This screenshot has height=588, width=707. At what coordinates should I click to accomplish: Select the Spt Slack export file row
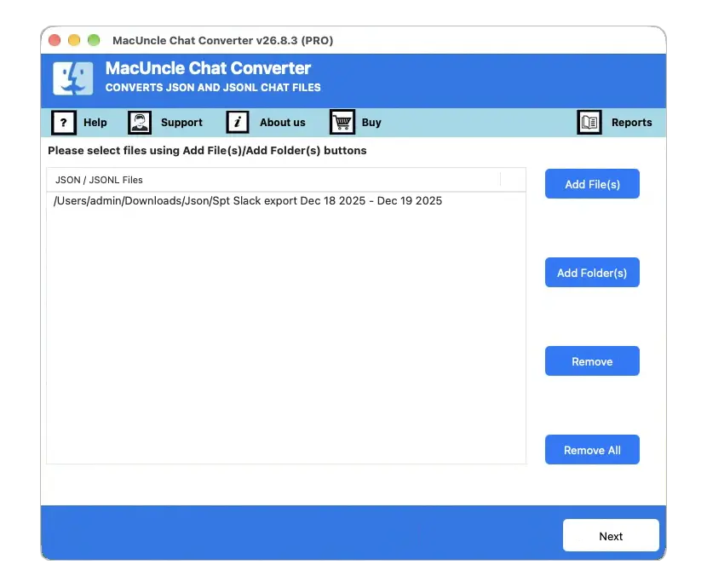tap(286, 200)
